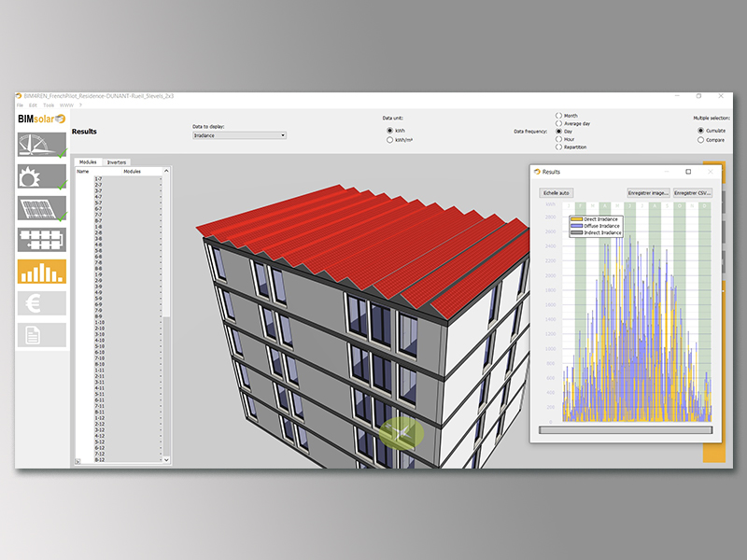The image size is (747, 560).
Task: Set data frequency to Month
Action: point(558,116)
